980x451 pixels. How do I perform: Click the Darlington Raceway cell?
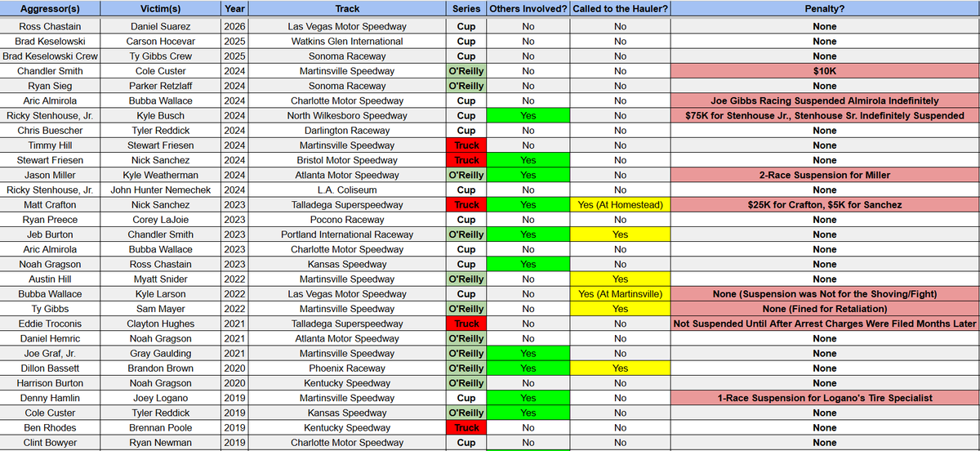[346, 131]
